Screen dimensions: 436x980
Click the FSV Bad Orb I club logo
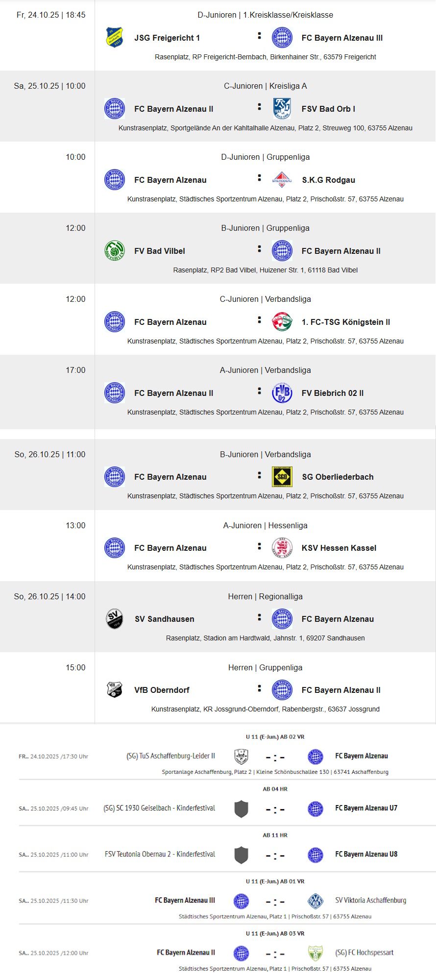(x=282, y=109)
